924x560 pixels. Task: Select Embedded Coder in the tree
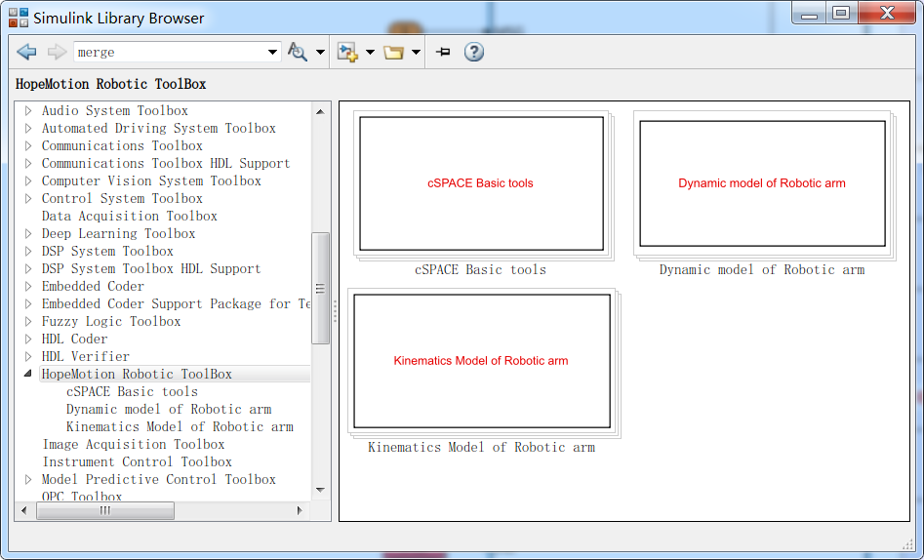point(93,287)
